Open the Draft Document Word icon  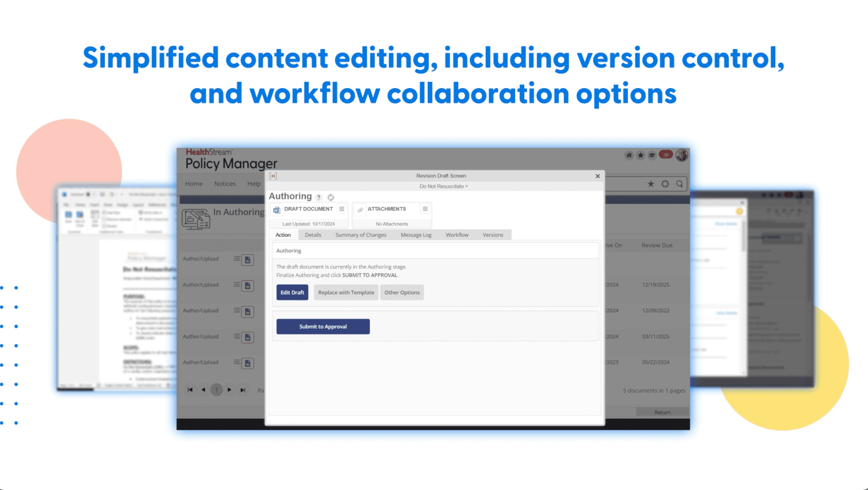[277, 210]
